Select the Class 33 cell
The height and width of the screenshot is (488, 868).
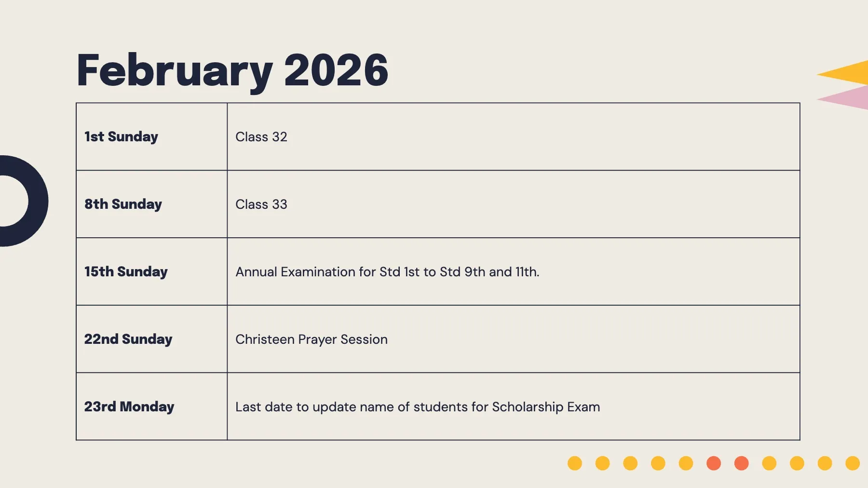pos(514,204)
